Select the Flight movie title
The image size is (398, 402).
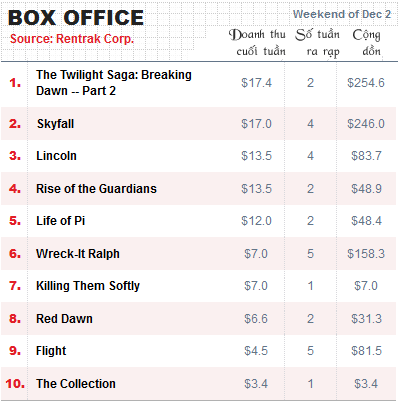pos(51,351)
